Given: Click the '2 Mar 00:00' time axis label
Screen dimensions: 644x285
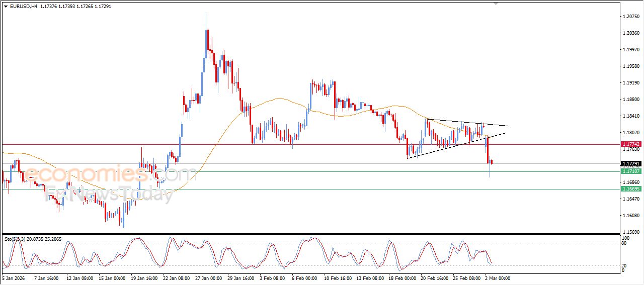Looking at the screenshot, I should click(x=498, y=277).
